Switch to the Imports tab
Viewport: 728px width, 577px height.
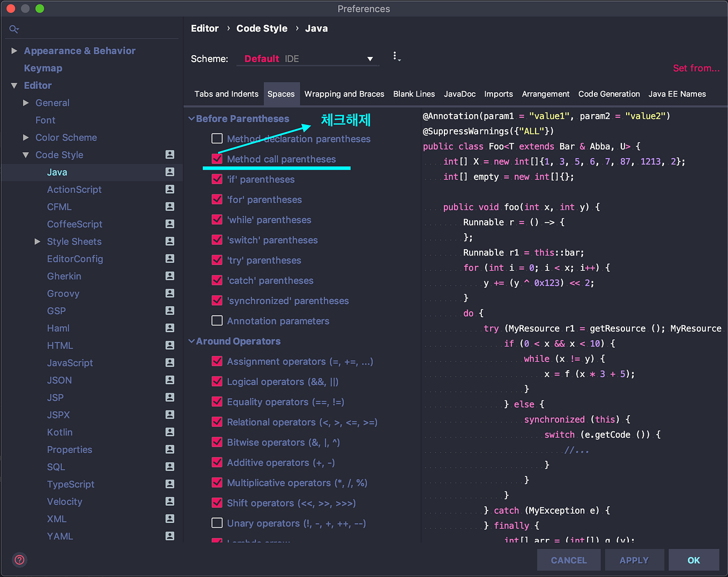click(499, 94)
